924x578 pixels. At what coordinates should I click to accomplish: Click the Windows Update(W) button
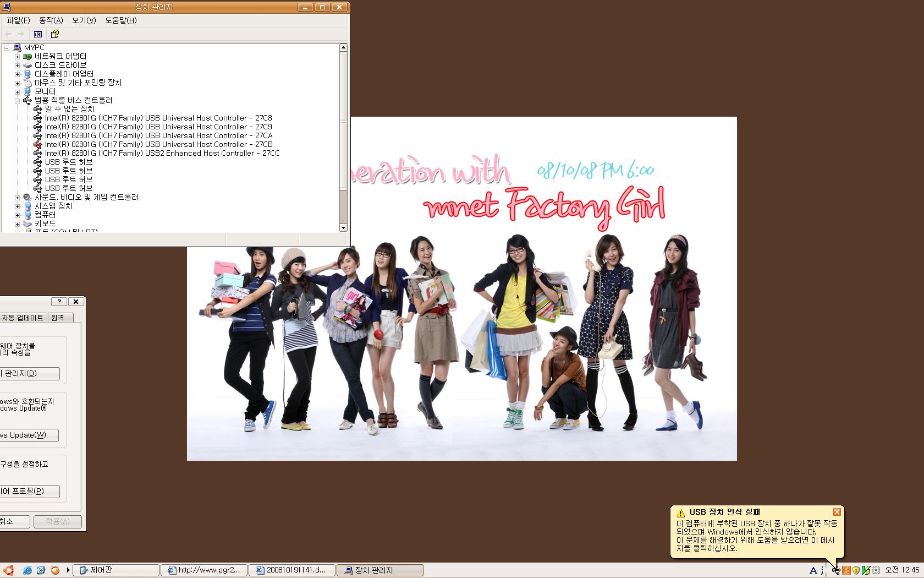pyautogui.click(x=29, y=435)
